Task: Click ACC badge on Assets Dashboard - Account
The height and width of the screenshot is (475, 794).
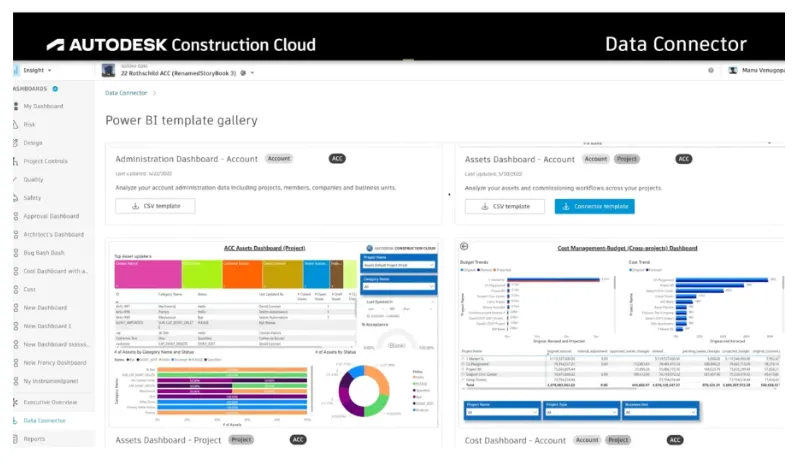Action: coord(684,159)
